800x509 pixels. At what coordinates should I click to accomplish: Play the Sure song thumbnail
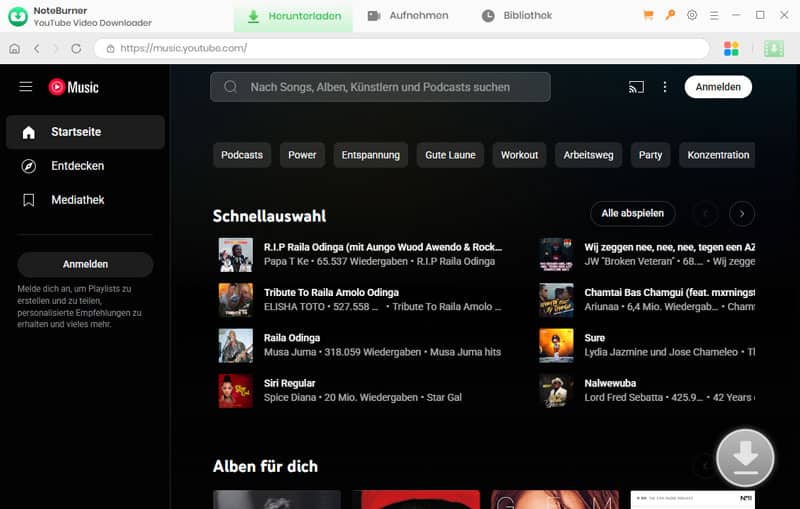point(556,345)
